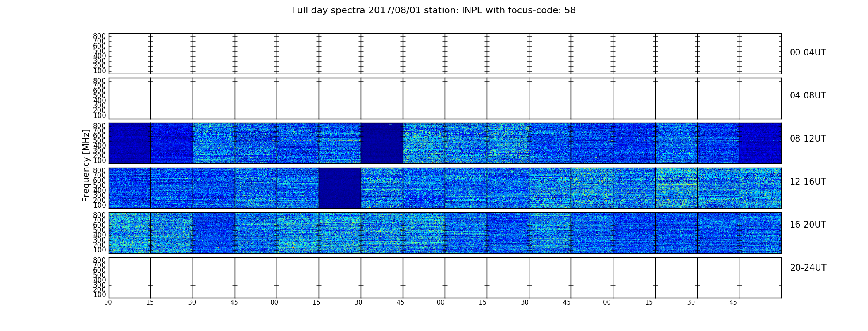
Task: Click the '04-08UT' row label
Action: (x=808, y=96)
